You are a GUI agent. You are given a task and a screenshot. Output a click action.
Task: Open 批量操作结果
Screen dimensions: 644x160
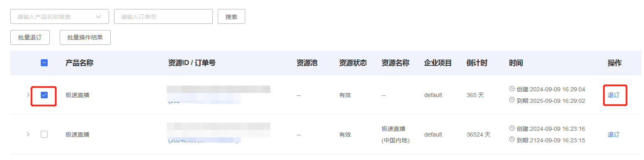[85, 37]
